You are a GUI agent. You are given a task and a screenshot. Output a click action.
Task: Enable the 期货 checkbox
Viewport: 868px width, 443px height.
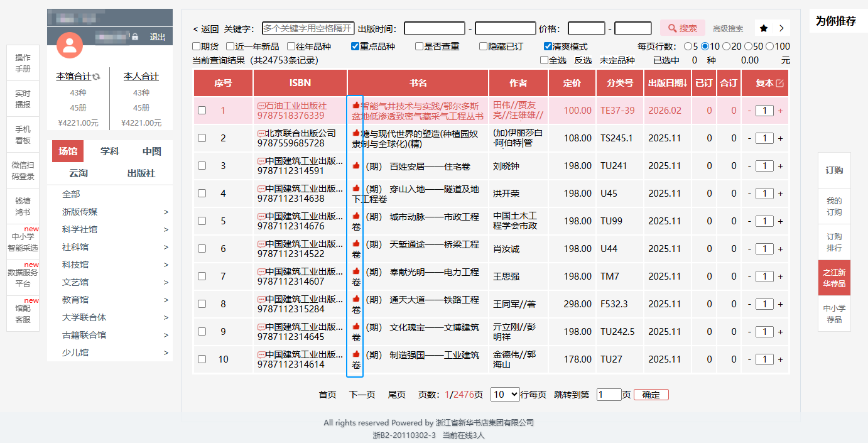click(197, 46)
